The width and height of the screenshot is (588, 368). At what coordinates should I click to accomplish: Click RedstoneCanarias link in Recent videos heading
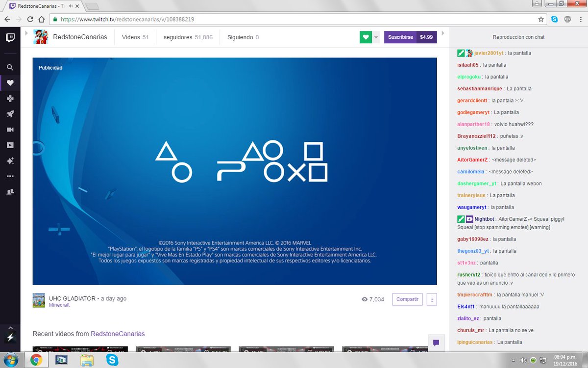[x=118, y=334]
